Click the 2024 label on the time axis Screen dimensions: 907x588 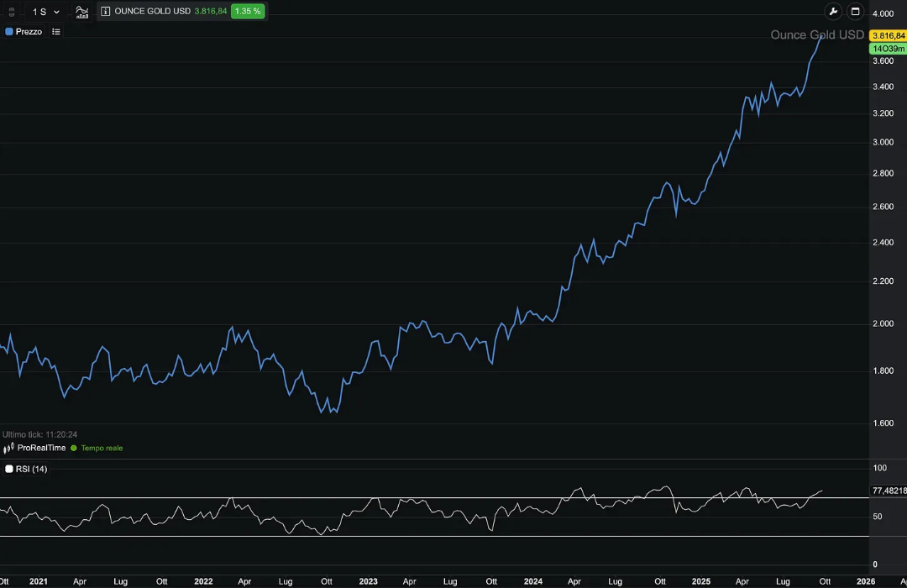pos(532,581)
